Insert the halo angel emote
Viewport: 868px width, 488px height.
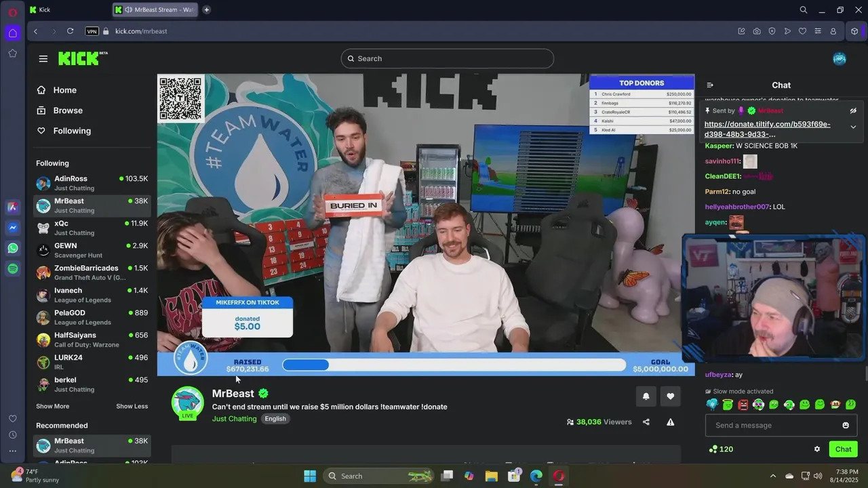coord(728,405)
